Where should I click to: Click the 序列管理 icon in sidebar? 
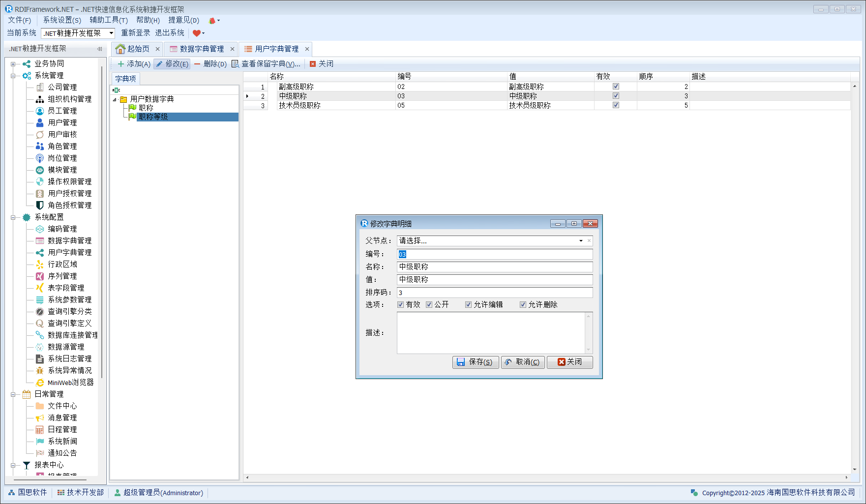pos(40,276)
